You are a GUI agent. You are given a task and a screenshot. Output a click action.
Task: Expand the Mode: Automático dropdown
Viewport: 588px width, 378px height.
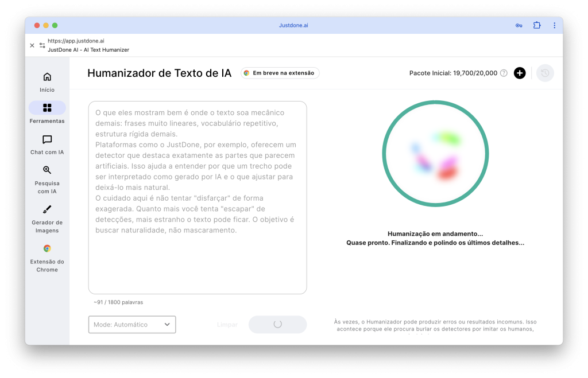132,325
